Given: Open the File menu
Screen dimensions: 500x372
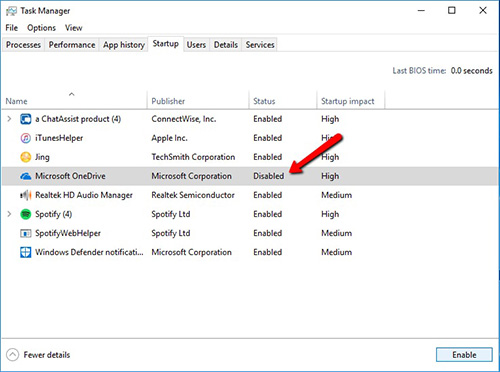Looking at the screenshot, I should (12, 28).
